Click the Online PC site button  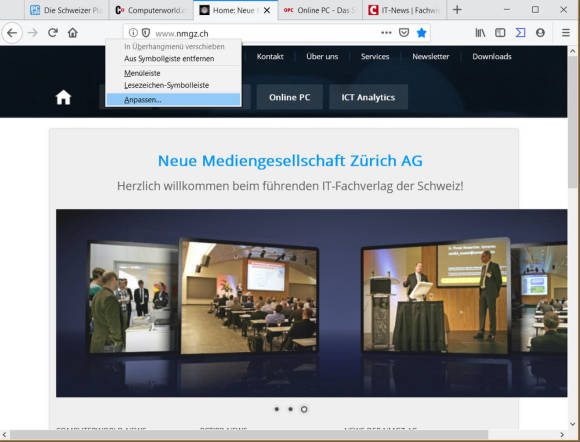[x=290, y=97]
